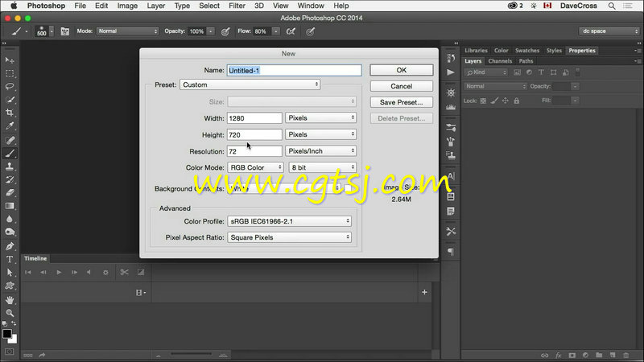Open the Color Profile sRGB dropdown

[x=290, y=221]
